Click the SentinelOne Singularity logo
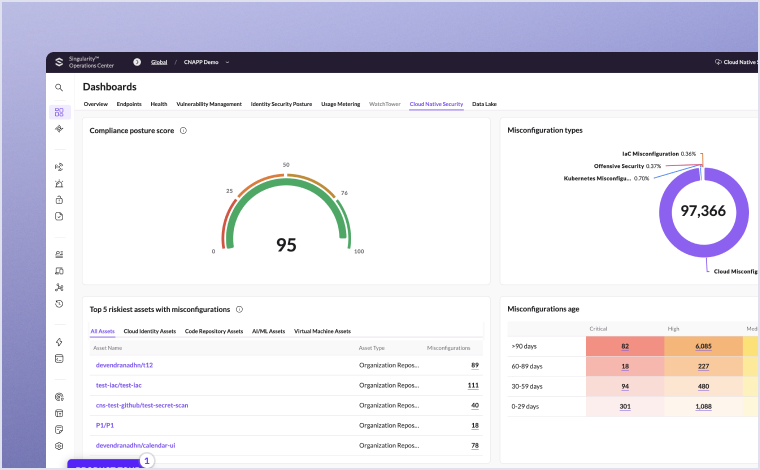760x470 pixels. tap(60, 62)
